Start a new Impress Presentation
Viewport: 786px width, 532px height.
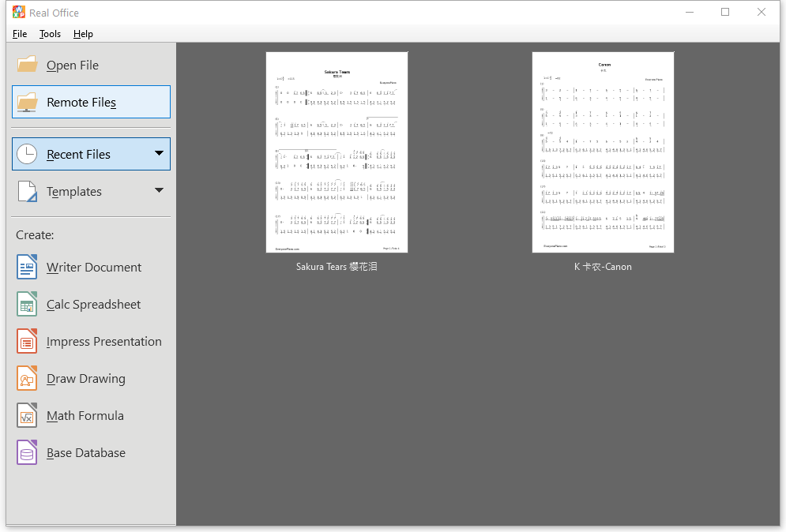pos(90,341)
